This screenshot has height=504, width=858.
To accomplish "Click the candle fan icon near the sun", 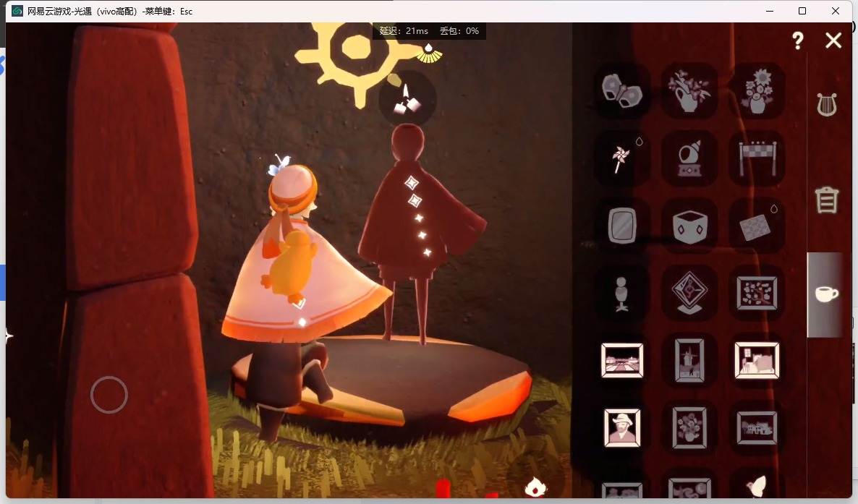I will pyautogui.click(x=429, y=54).
